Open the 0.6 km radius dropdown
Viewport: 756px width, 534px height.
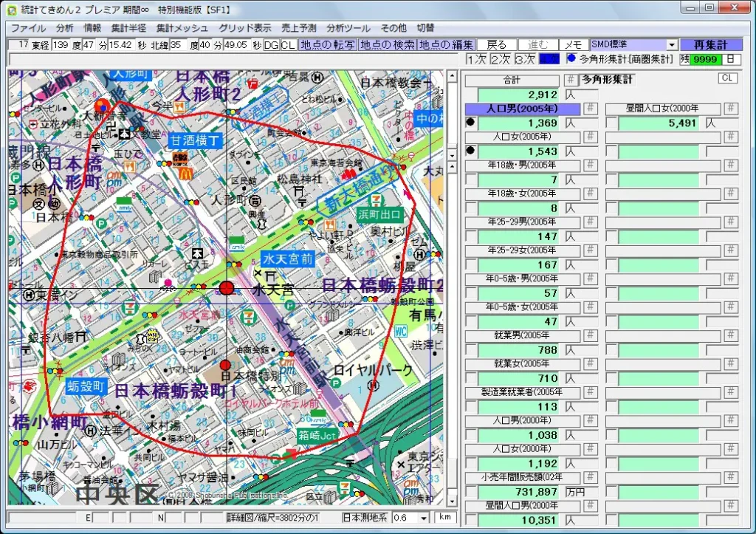(x=424, y=518)
